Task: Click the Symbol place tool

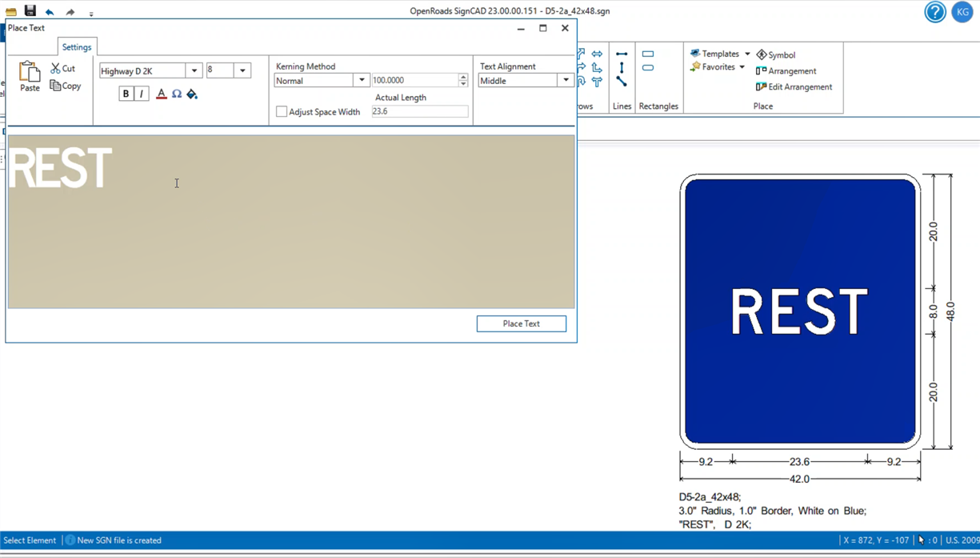Action: [775, 54]
